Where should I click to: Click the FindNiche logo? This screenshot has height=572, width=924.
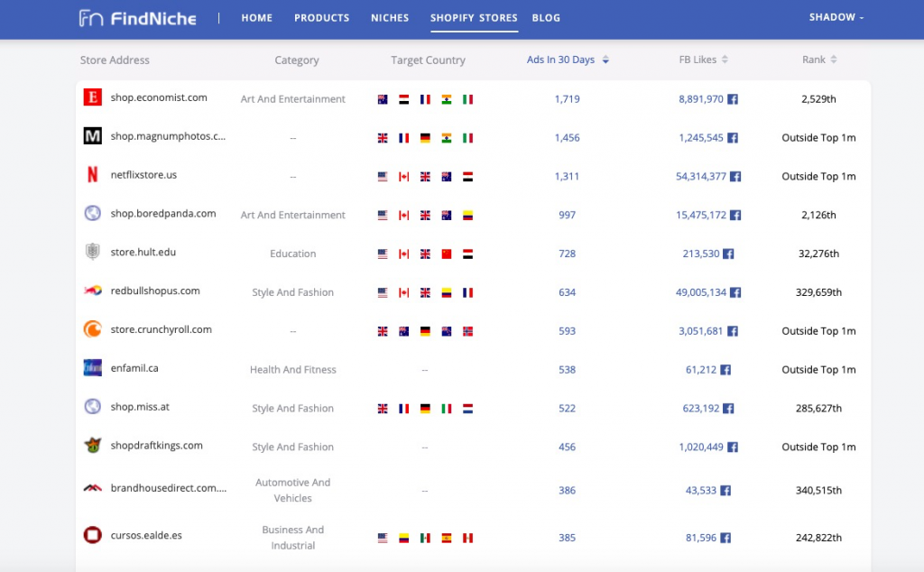137,18
